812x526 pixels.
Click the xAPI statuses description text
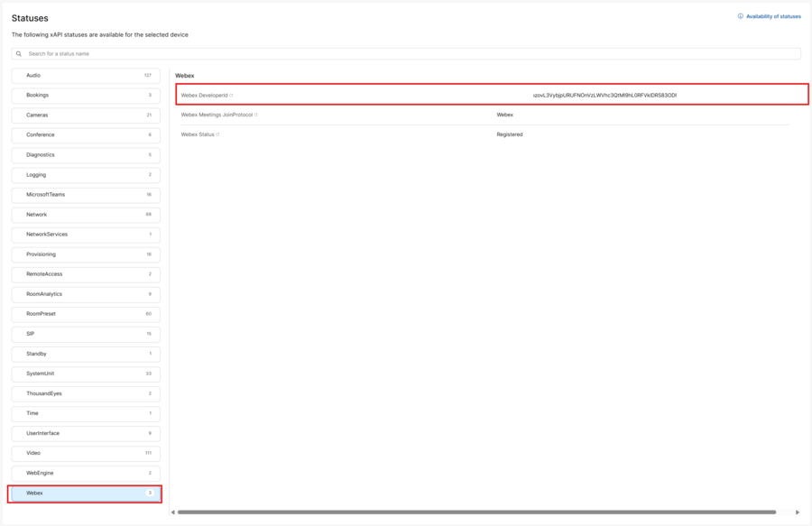(x=100, y=34)
